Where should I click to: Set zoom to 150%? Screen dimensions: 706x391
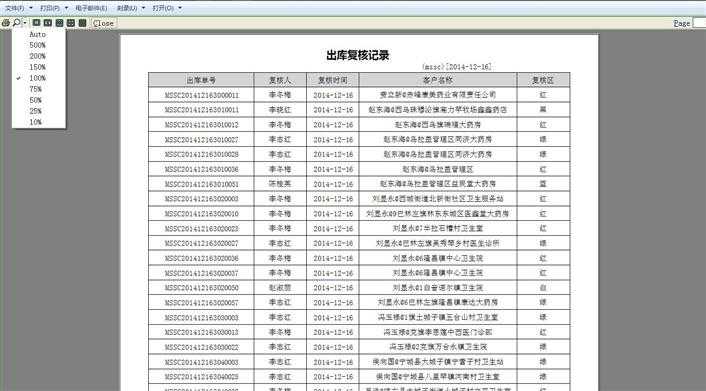point(38,67)
